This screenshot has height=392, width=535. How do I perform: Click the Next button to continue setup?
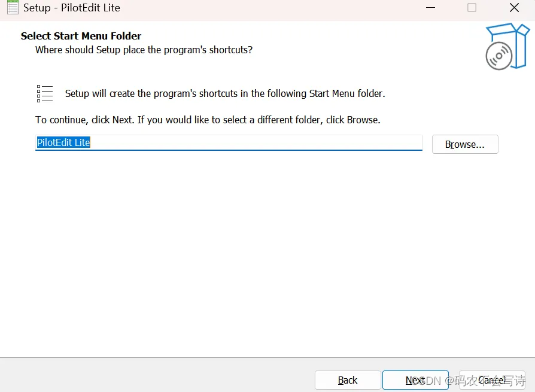415,379
